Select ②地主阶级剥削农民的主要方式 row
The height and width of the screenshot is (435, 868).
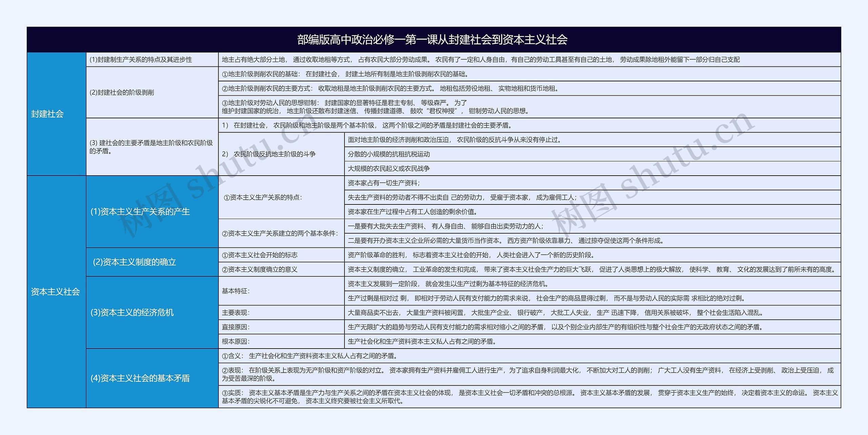coord(530,88)
